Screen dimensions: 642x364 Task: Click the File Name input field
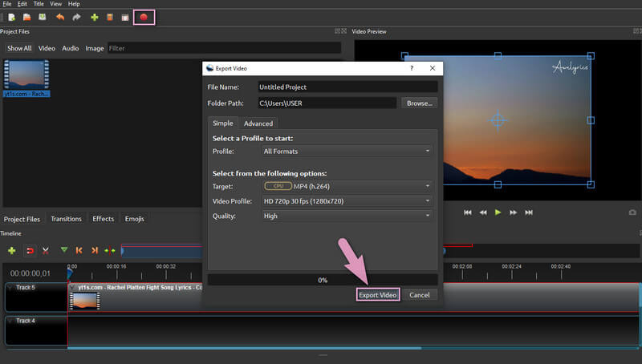click(x=347, y=87)
